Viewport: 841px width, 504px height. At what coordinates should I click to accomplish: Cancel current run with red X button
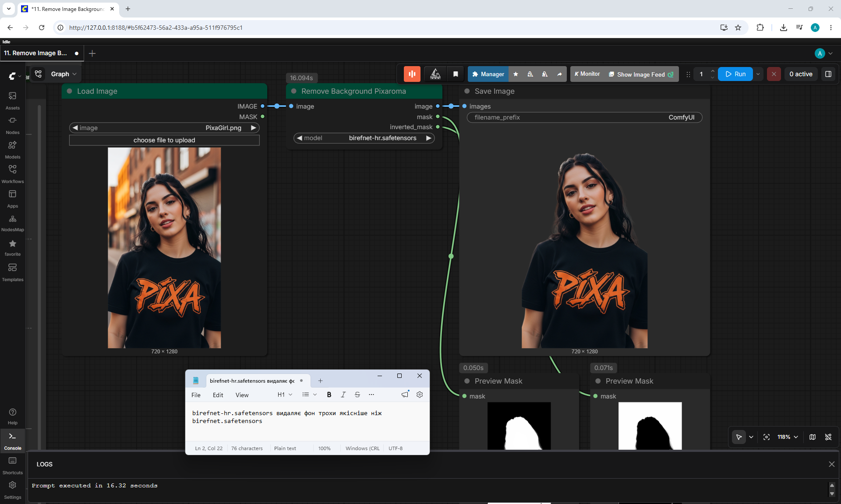pos(774,74)
